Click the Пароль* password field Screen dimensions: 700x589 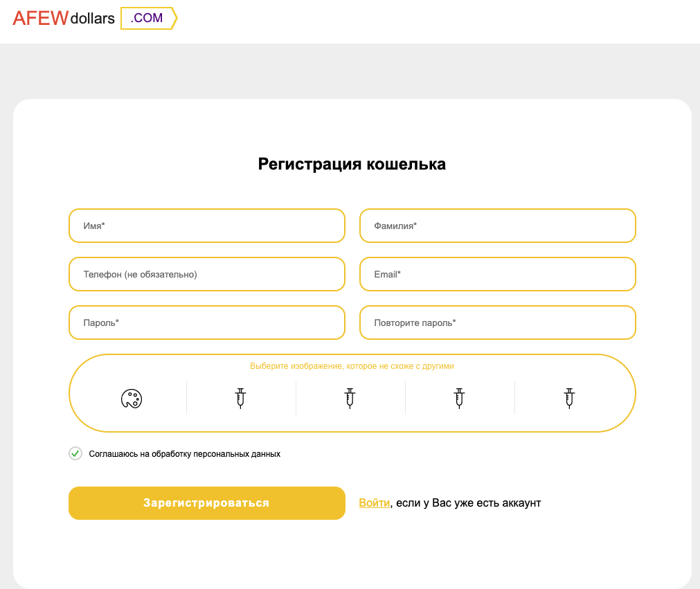[207, 323]
